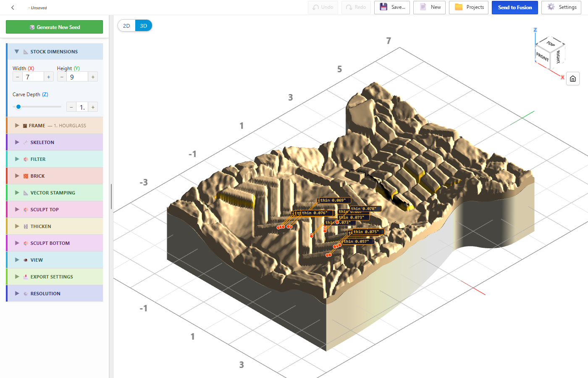Select the FRONT face of view cube
The image size is (588, 378).
click(543, 56)
